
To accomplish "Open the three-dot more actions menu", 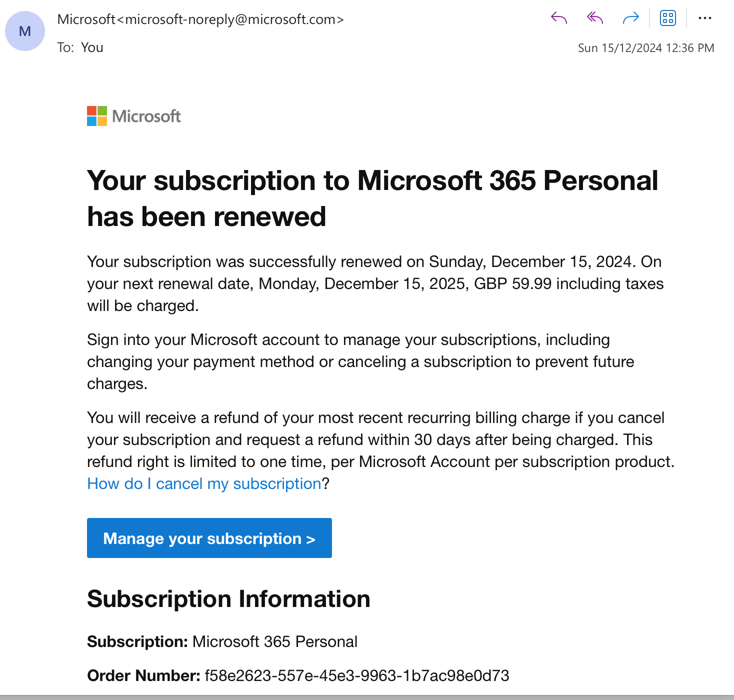I will click(x=705, y=18).
